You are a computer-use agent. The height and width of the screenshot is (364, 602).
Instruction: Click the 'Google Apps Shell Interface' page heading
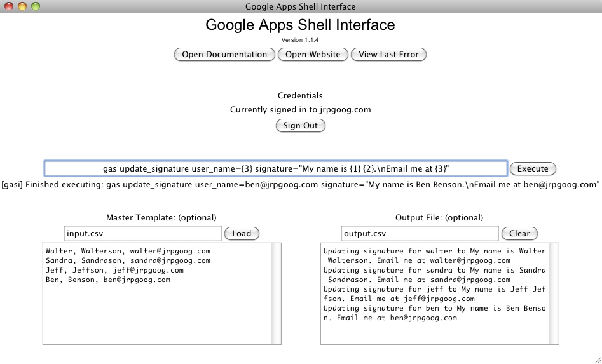tap(300, 25)
